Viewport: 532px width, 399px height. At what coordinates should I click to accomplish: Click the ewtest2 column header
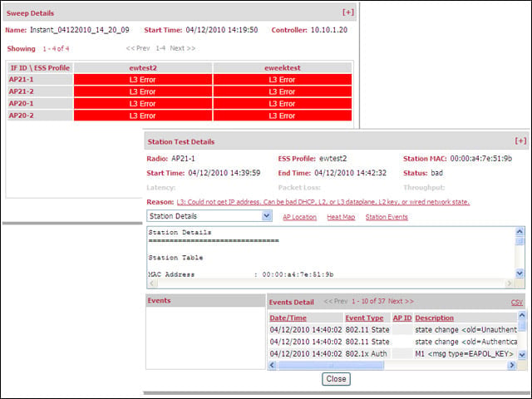click(143, 68)
